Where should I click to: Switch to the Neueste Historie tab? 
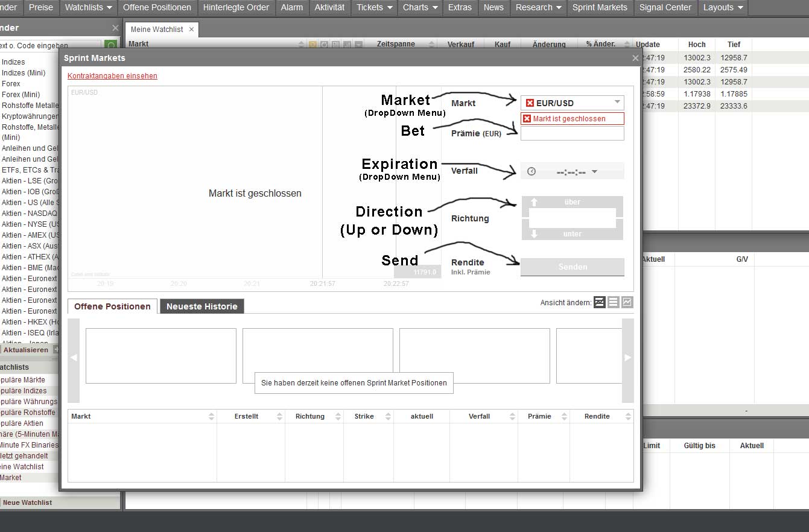(x=201, y=306)
